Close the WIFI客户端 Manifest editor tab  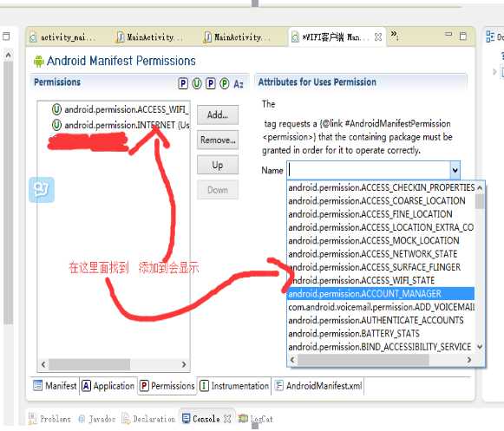click(378, 37)
